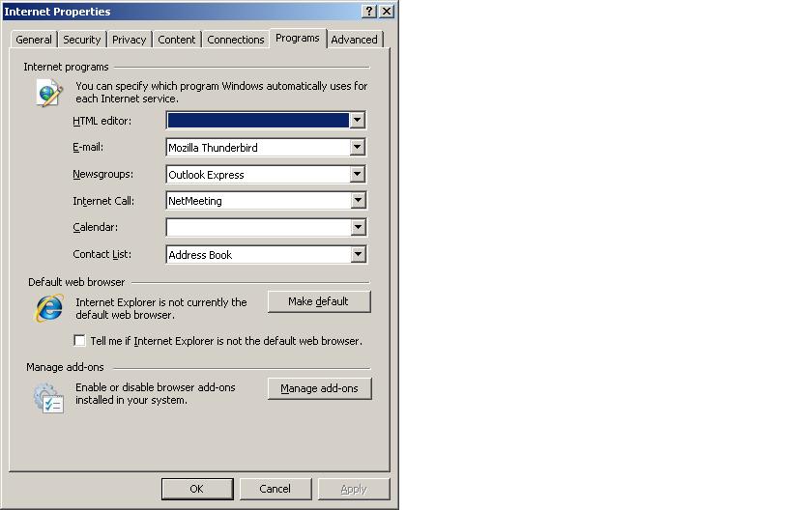Open the Content tab
812x510 pixels.
coord(177,40)
